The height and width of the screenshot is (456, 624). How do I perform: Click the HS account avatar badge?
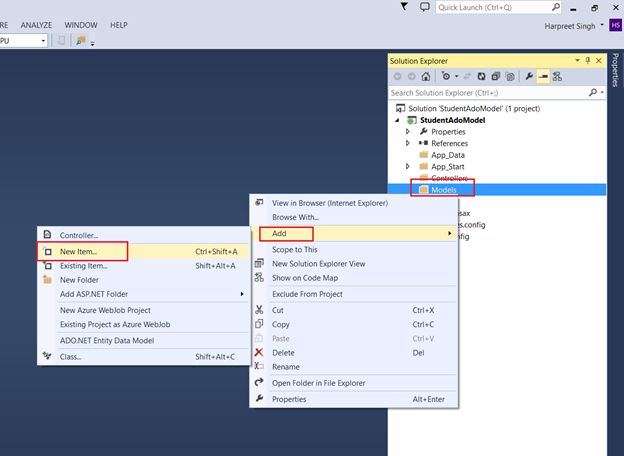click(x=615, y=25)
